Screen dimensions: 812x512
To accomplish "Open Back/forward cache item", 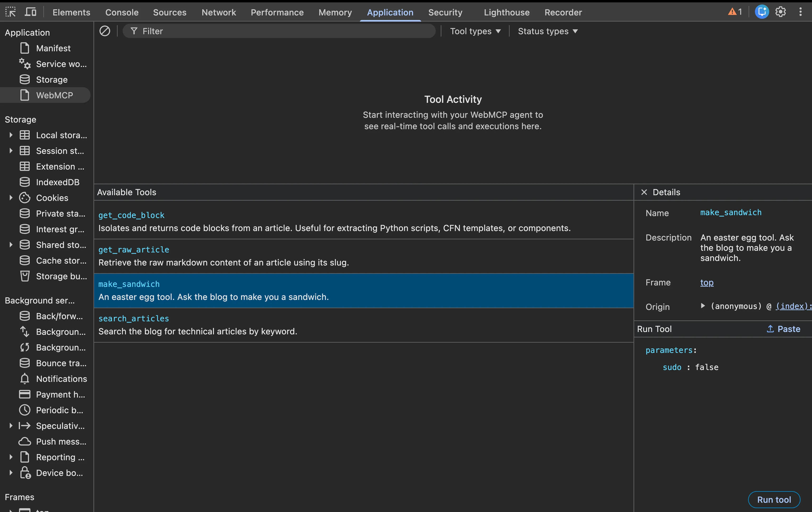I will point(45,316).
